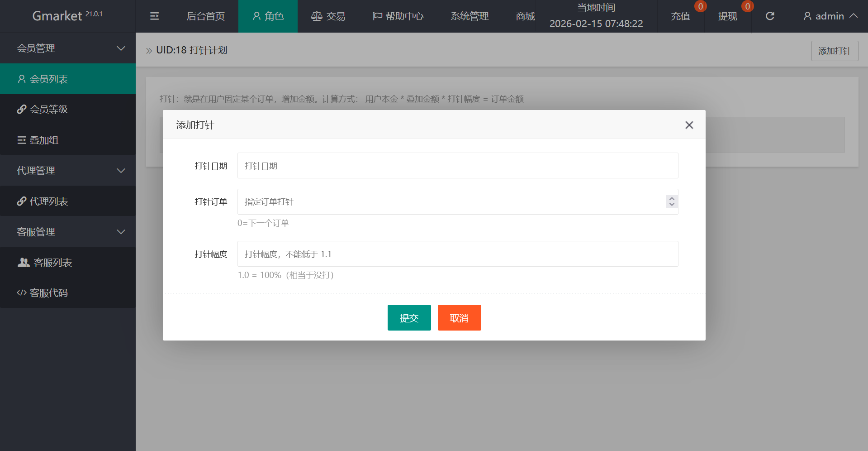Collapse the 会员管理 sidebar group
Screen dimensions: 868x451
[x=68, y=48]
